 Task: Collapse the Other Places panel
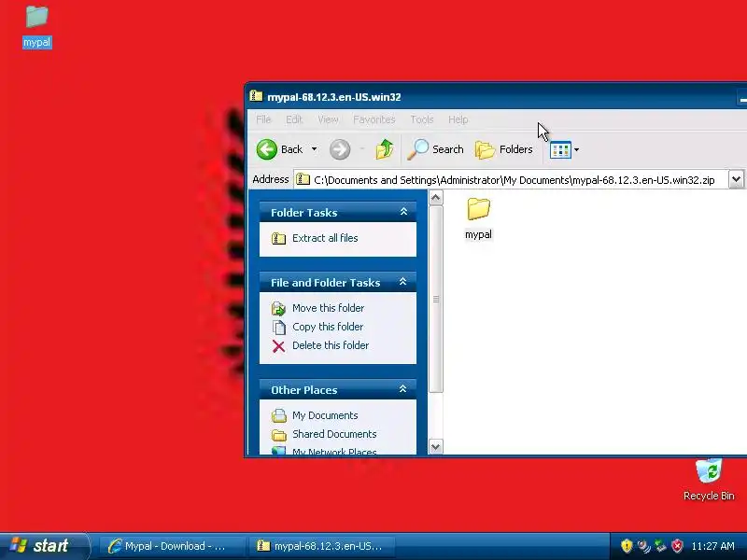403,389
